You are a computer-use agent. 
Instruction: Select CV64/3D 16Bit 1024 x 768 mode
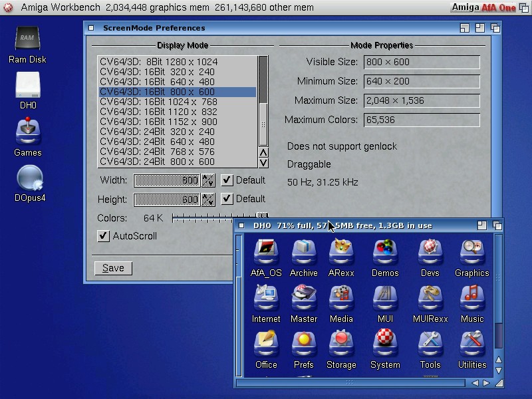[x=177, y=102]
